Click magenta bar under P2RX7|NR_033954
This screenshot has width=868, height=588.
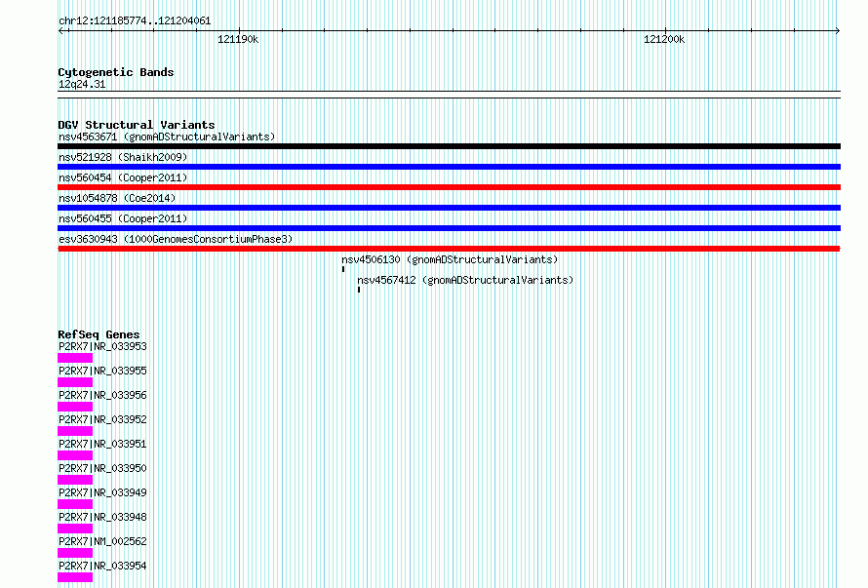click(x=75, y=577)
